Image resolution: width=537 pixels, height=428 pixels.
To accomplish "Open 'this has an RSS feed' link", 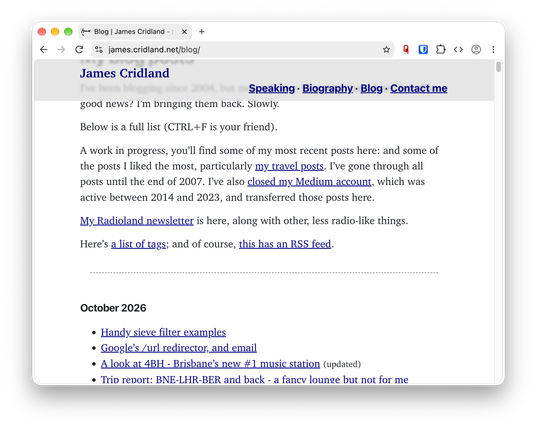I will coord(285,244).
